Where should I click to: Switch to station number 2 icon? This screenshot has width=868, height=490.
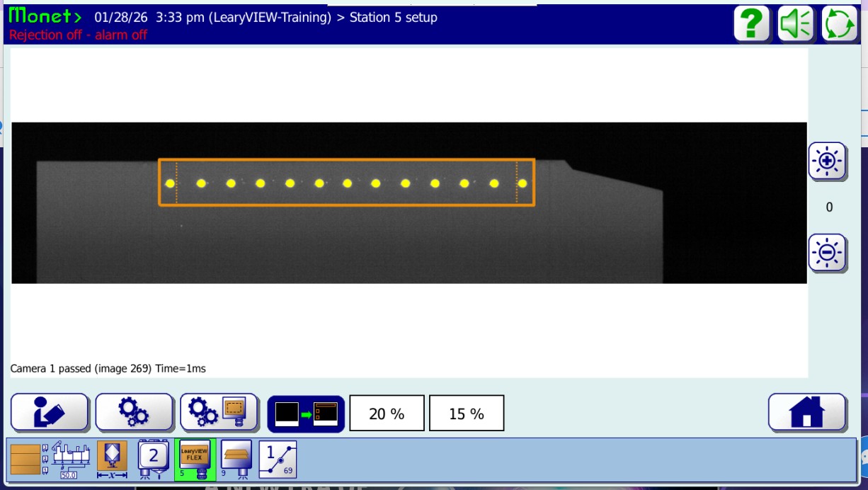tap(153, 459)
